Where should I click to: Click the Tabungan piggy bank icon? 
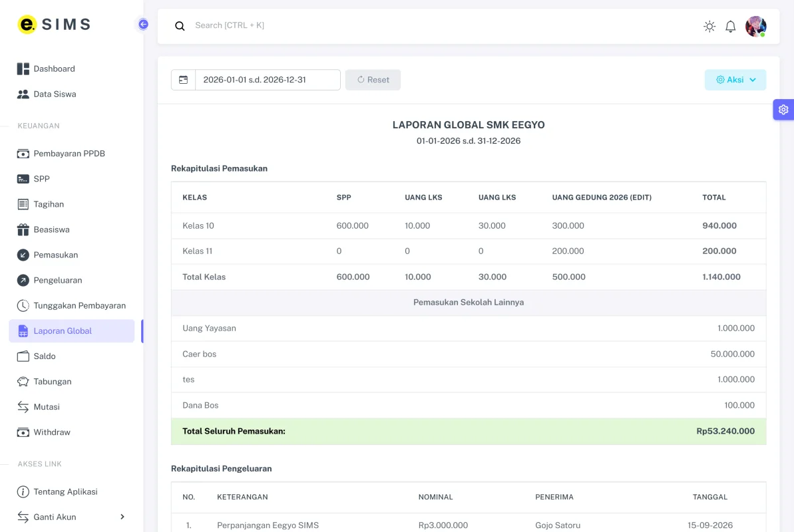(x=23, y=382)
